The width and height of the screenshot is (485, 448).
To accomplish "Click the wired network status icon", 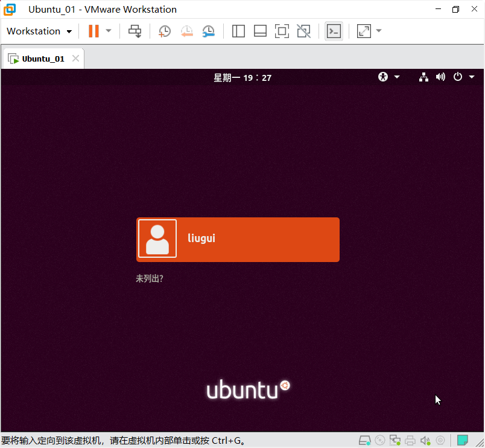I will coord(423,77).
